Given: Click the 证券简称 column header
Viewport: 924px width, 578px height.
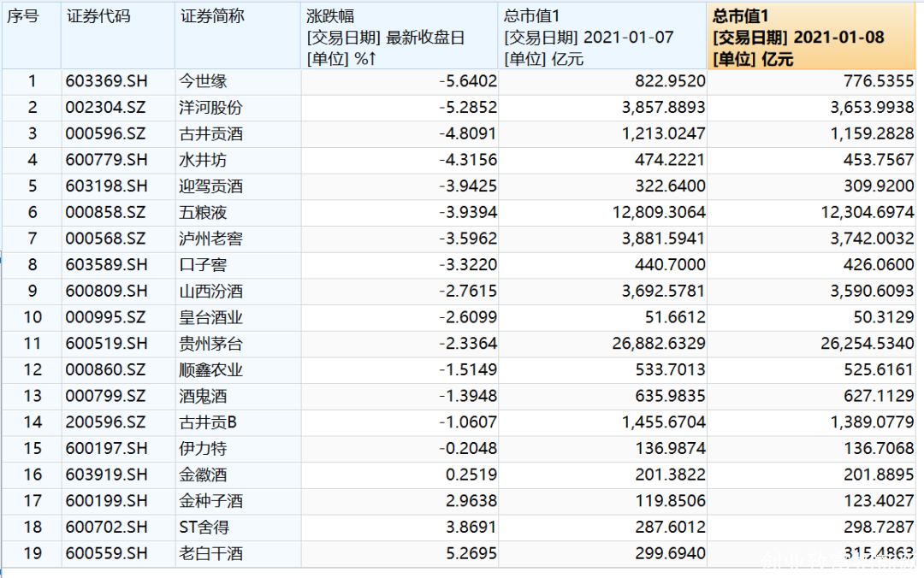Looking at the screenshot, I should click(238, 35).
